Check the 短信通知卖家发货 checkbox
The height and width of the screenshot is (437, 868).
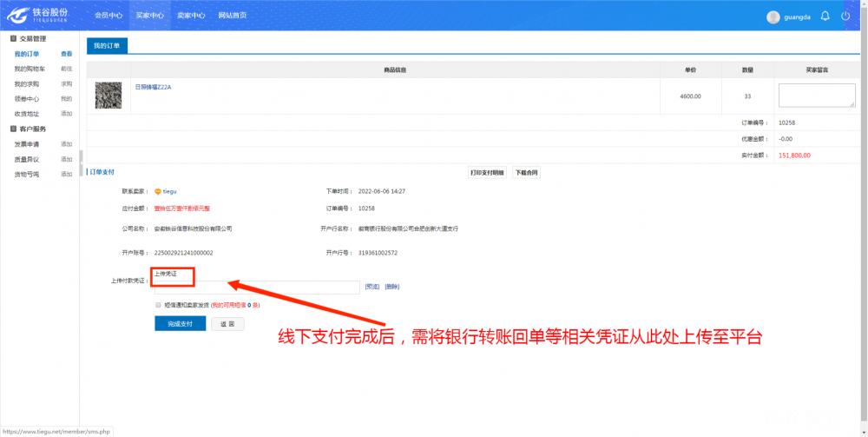158,305
